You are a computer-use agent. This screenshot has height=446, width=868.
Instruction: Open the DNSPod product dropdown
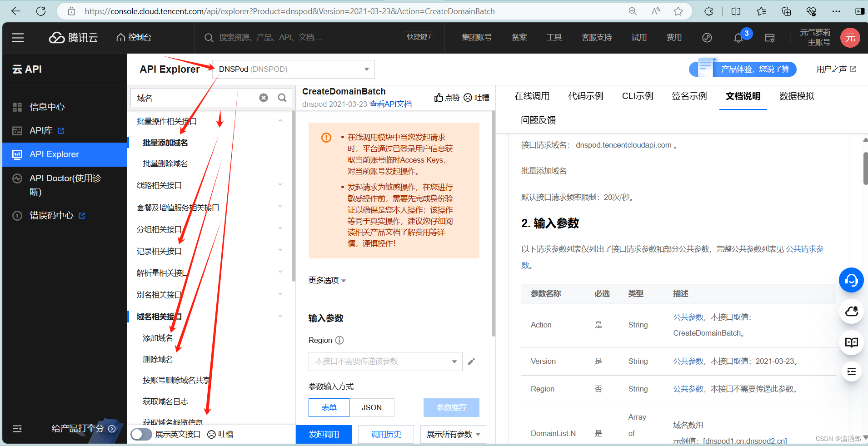tap(294, 69)
